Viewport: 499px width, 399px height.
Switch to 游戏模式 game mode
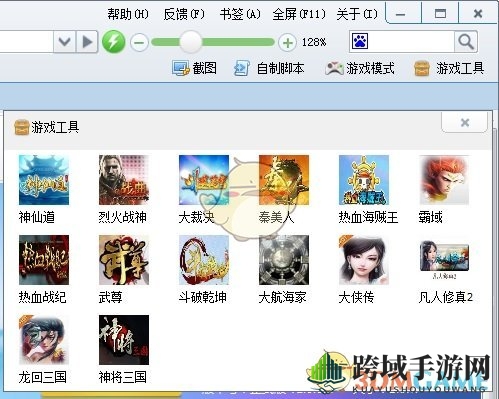pyautogui.click(x=360, y=68)
